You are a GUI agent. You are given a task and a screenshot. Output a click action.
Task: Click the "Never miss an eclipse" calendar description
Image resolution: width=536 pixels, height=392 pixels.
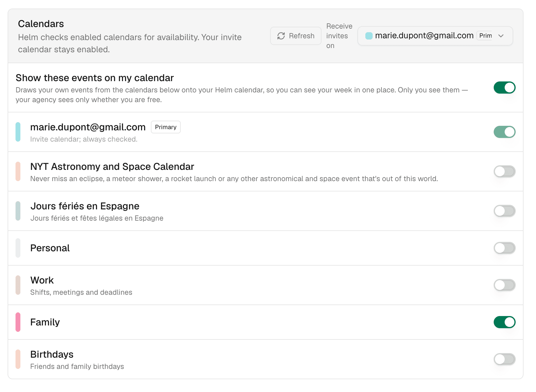pos(234,179)
